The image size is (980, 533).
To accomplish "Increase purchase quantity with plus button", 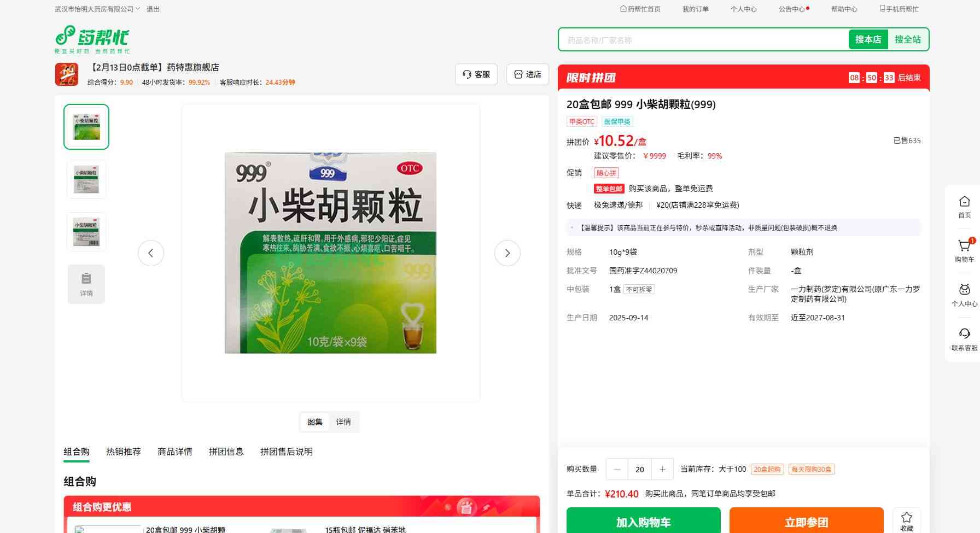I will tap(662, 469).
